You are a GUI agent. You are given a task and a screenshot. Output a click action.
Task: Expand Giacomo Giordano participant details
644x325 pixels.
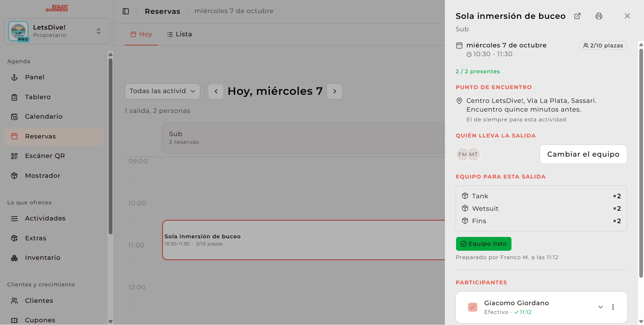(x=601, y=307)
